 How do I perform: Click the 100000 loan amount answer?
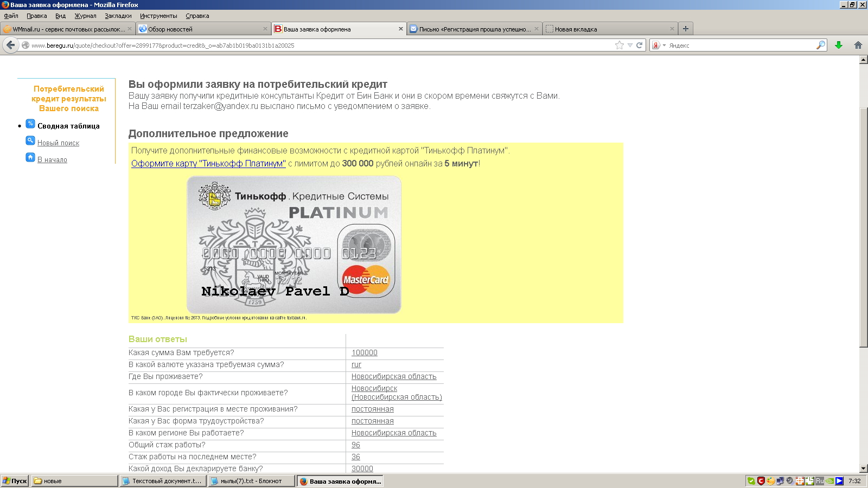click(365, 353)
